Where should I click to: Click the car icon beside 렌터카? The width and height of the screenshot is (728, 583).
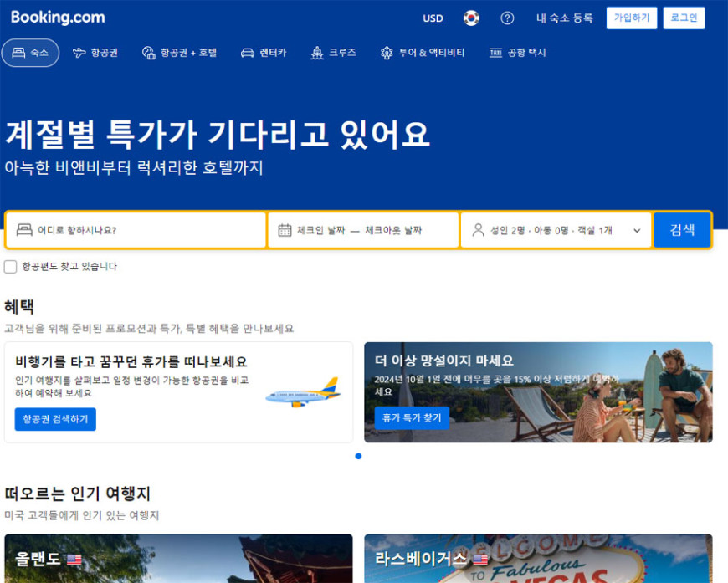coord(248,53)
